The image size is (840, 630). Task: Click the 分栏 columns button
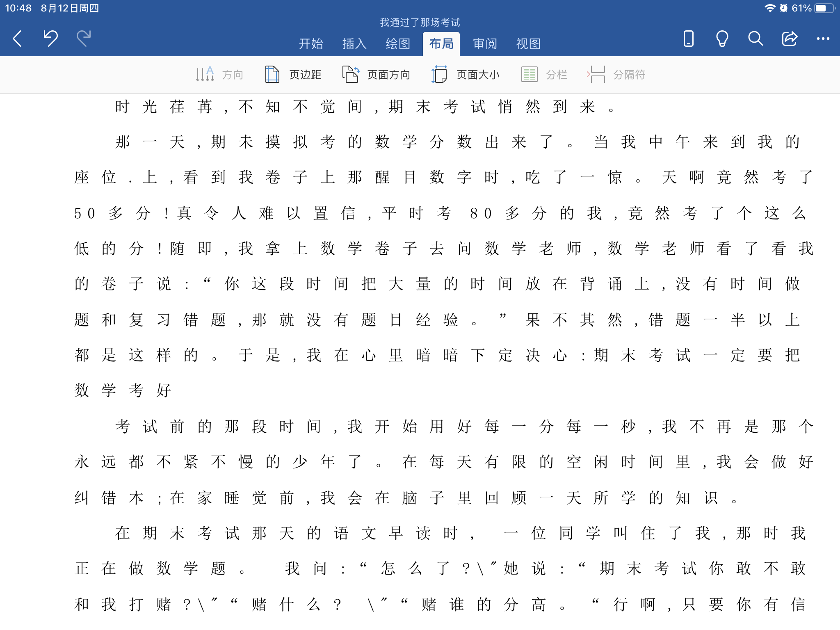544,75
